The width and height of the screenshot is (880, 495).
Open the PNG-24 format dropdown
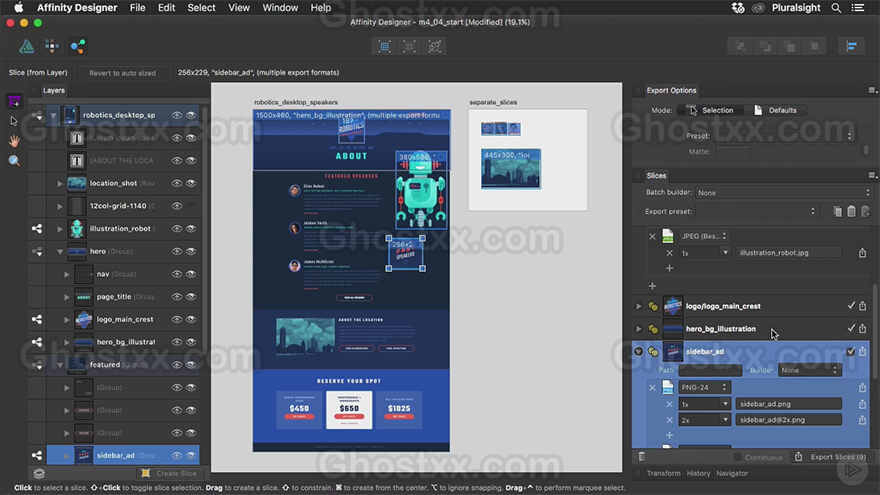[x=704, y=388]
